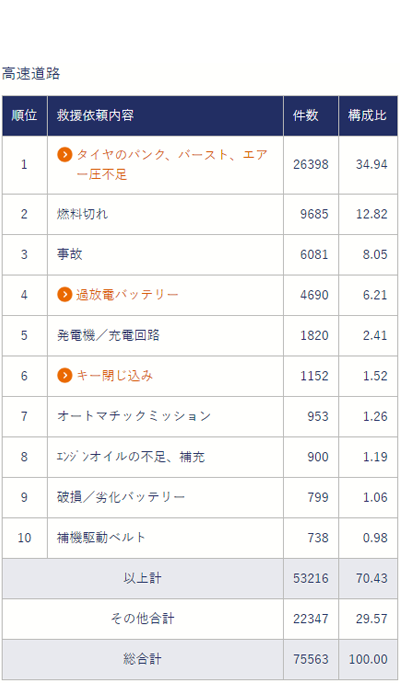Click the 以上計 summary row
Viewport: 400px width, 690px height.
tap(200, 578)
